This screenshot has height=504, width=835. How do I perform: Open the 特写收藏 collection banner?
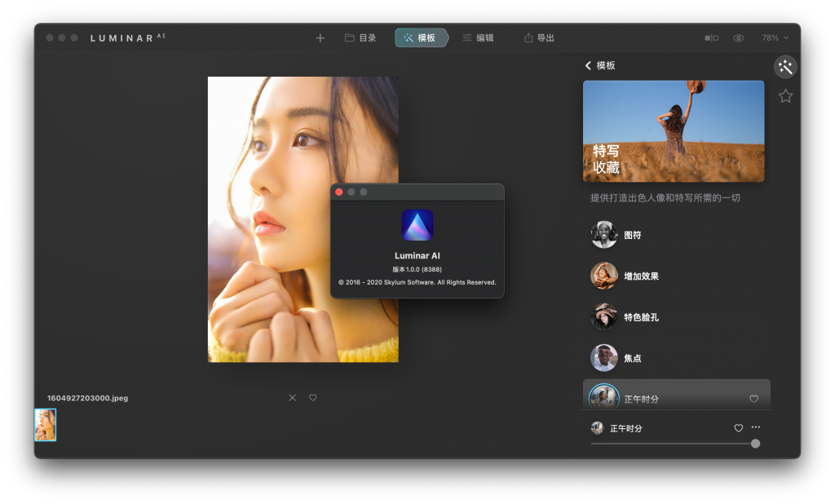[x=674, y=131]
